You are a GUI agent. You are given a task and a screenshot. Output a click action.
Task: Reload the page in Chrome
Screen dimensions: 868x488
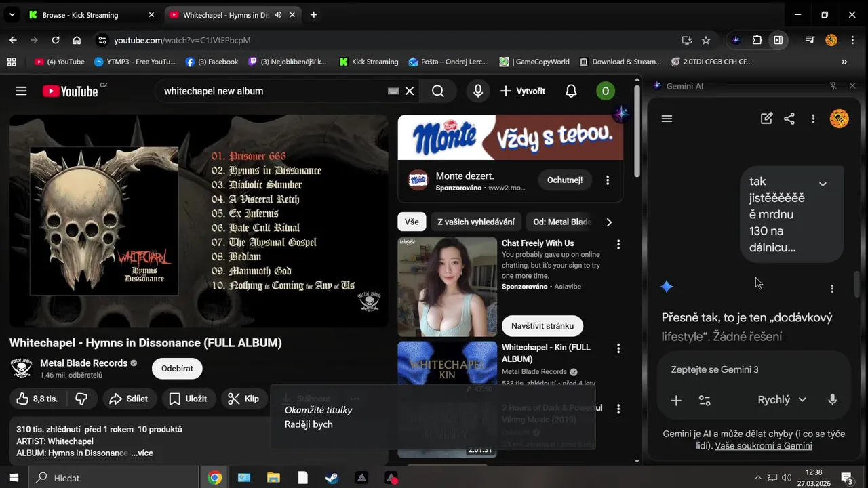pos(56,40)
